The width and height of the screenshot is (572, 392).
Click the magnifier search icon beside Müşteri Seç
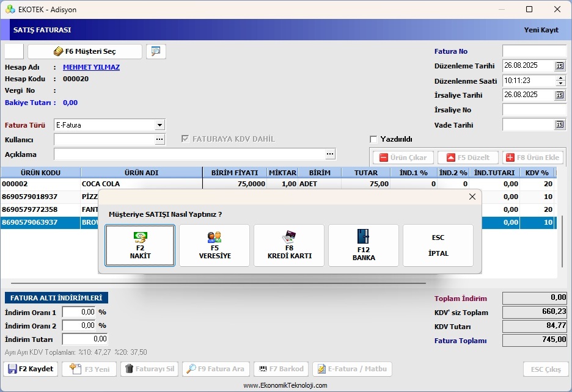(x=156, y=51)
